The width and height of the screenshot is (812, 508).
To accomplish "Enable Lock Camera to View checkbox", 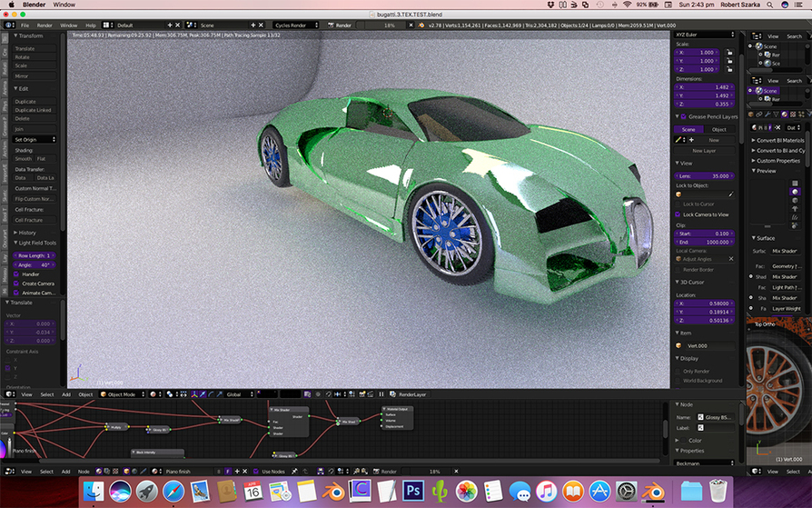I will click(x=679, y=214).
